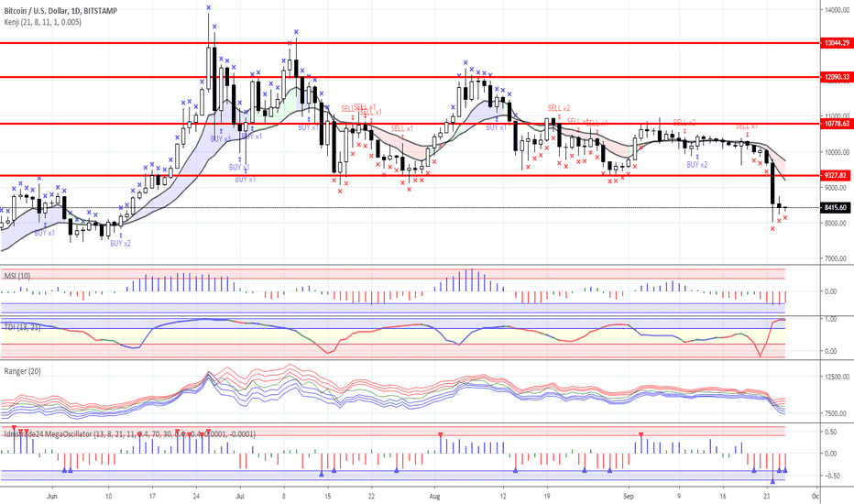Open the MSI (10) indicator label
The height and width of the screenshot is (504, 854).
[17, 276]
